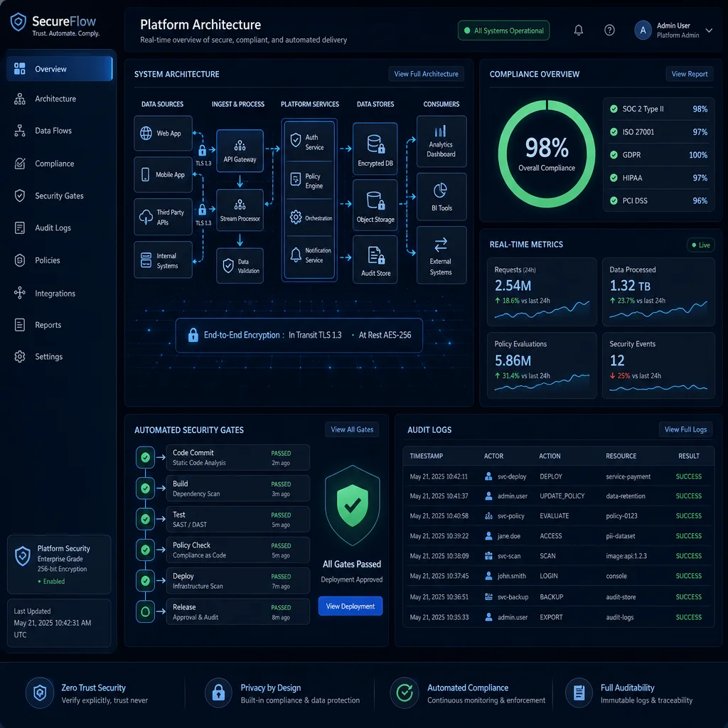Viewport: 728px width, 728px height.
Task: Click the HIPAA check mark
Action: [x=614, y=178]
